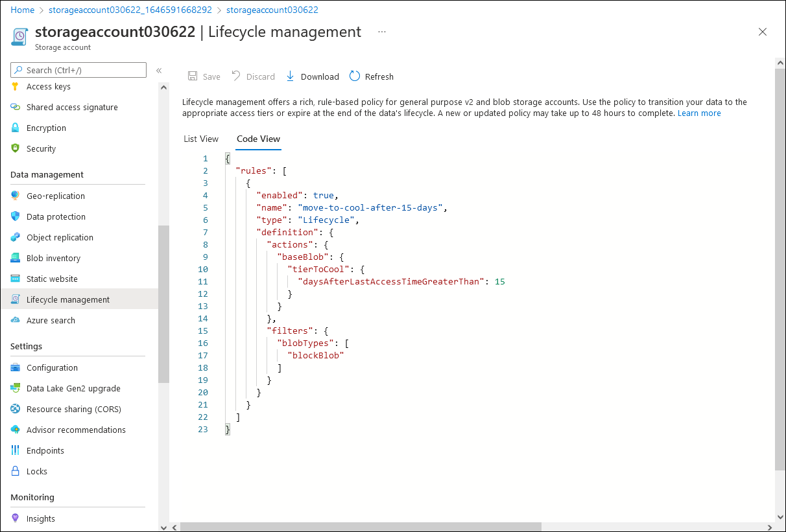Click the main pane scroll up arrow
This screenshot has height=532, width=786.
pyautogui.click(x=780, y=63)
